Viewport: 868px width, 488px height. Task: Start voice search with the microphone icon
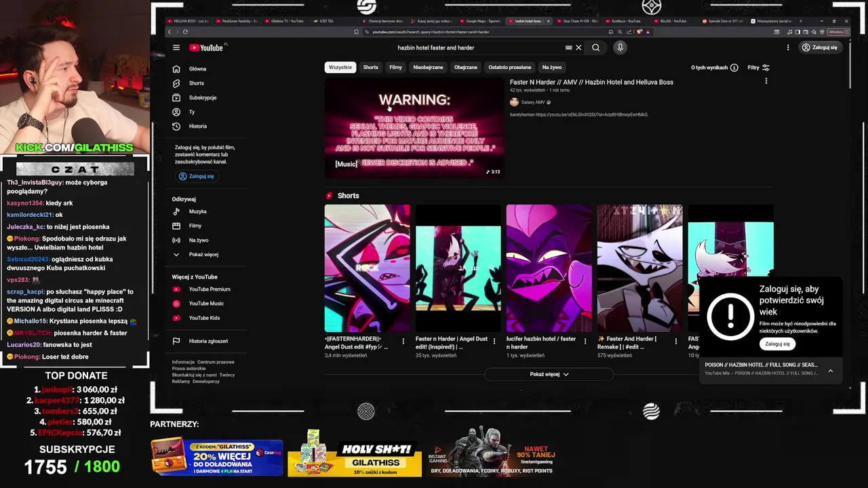[620, 47]
